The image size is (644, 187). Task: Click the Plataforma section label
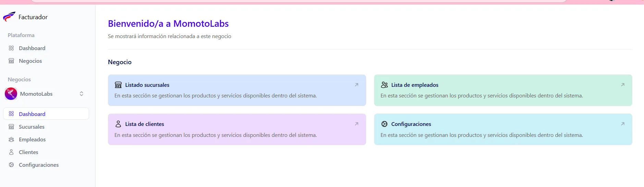click(x=21, y=35)
